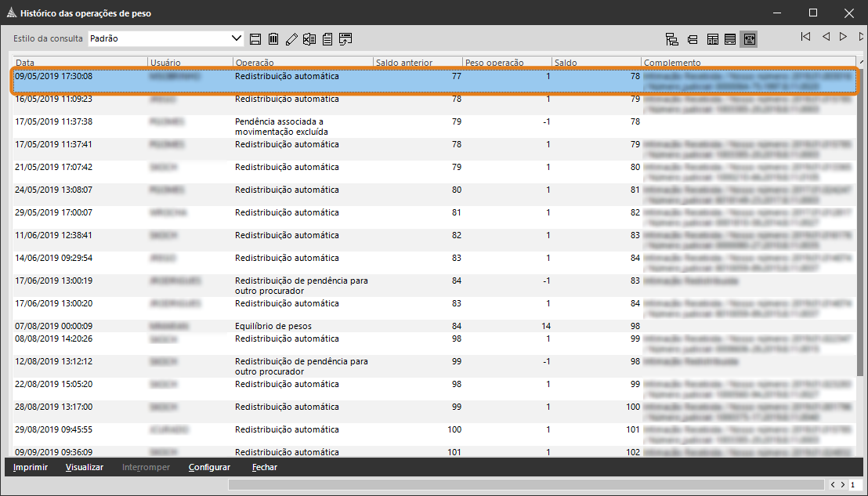Click the tree hierarchy view icon

coord(671,38)
